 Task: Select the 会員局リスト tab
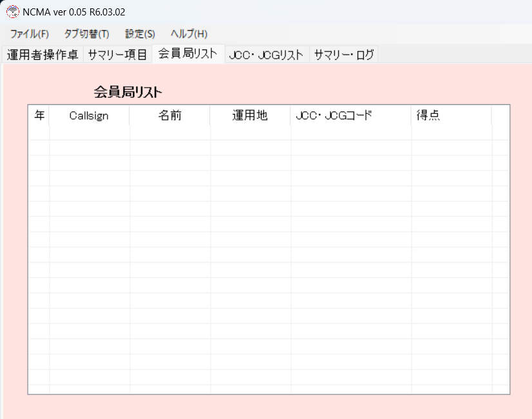click(187, 54)
